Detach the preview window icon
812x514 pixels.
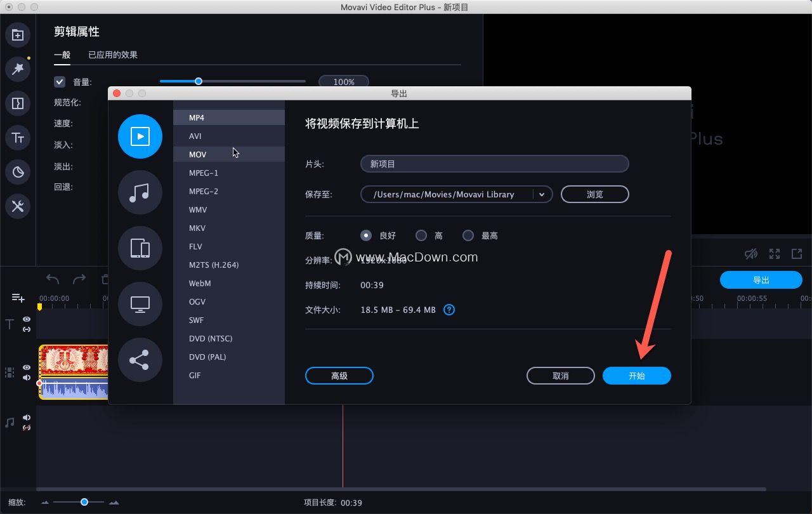[x=797, y=254]
